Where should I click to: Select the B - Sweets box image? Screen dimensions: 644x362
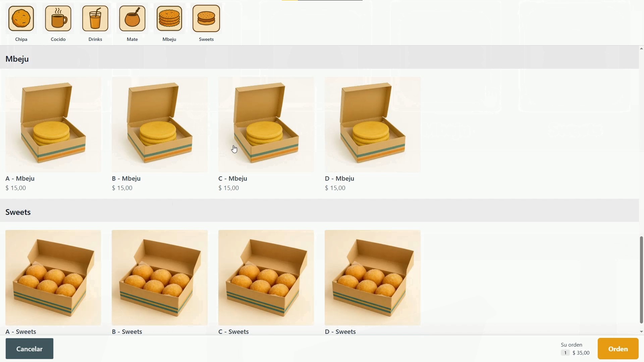point(160,278)
